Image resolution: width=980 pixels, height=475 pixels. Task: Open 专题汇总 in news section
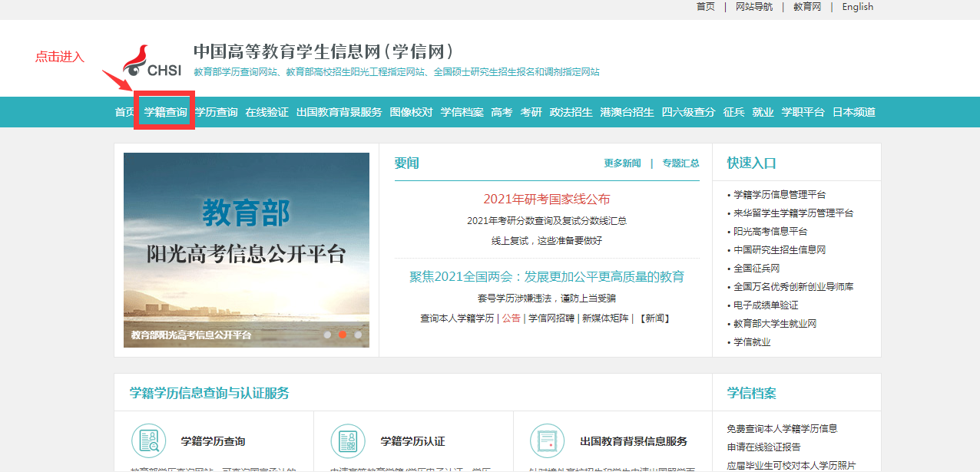tap(680, 163)
